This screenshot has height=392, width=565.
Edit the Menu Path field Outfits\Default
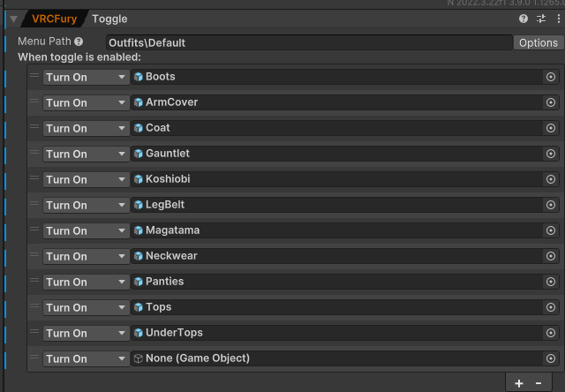coord(309,42)
